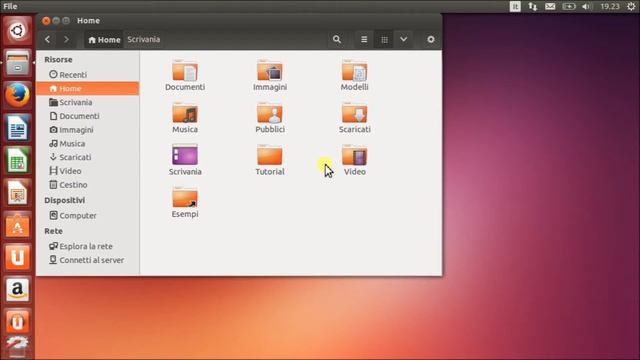Image resolution: width=640 pixels, height=360 pixels.
Task: Open the File menu in top bar
Action: click(10, 6)
